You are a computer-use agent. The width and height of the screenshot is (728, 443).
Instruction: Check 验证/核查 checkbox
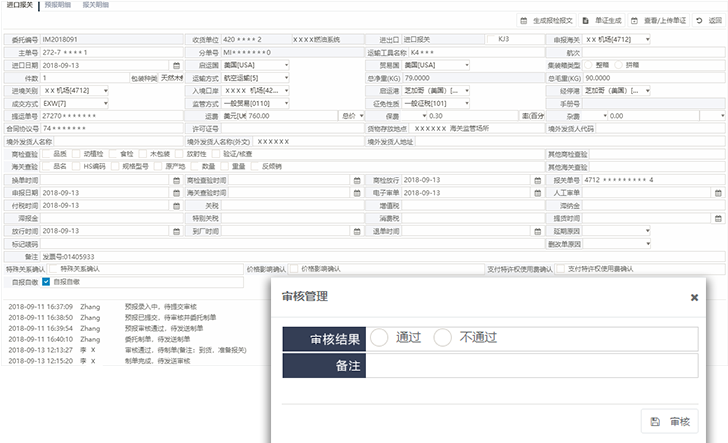pyautogui.click(x=216, y=154)
